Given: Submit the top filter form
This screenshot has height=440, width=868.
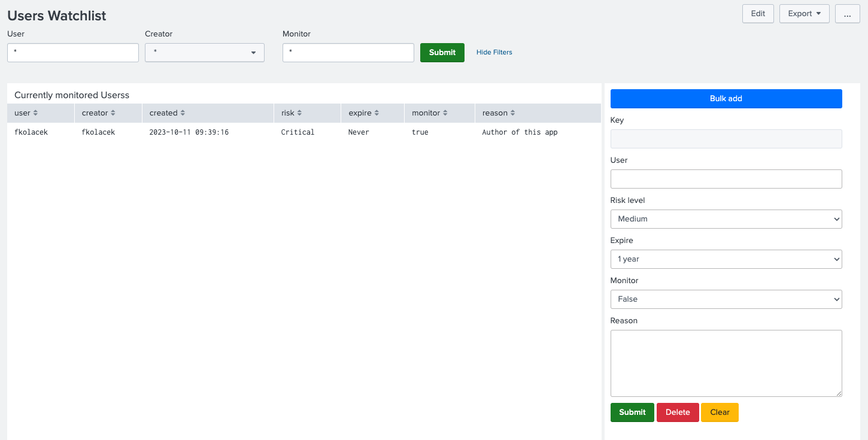Looking at the screenshot, I should (442, 53).
